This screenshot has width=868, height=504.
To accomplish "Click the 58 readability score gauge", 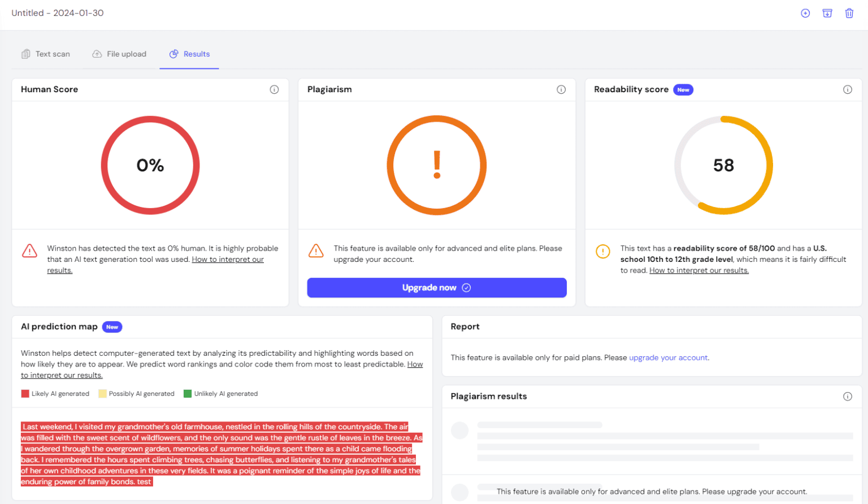I will (x=723, y=165).
